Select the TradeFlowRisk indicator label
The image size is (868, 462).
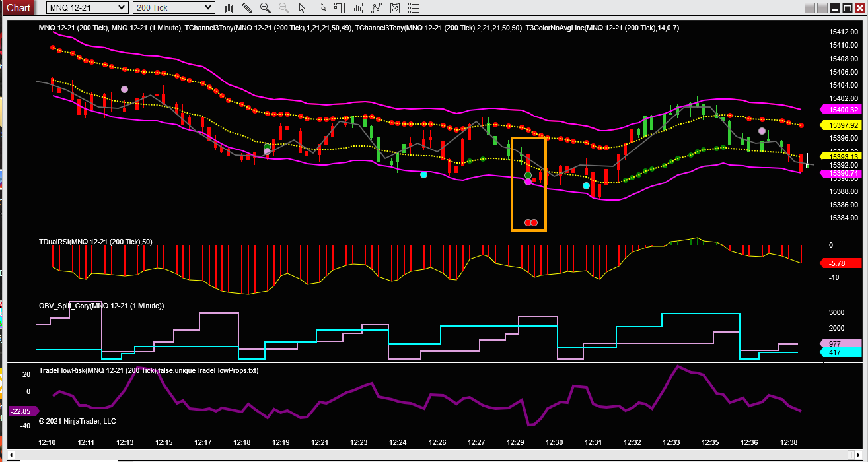click(149, 370)
